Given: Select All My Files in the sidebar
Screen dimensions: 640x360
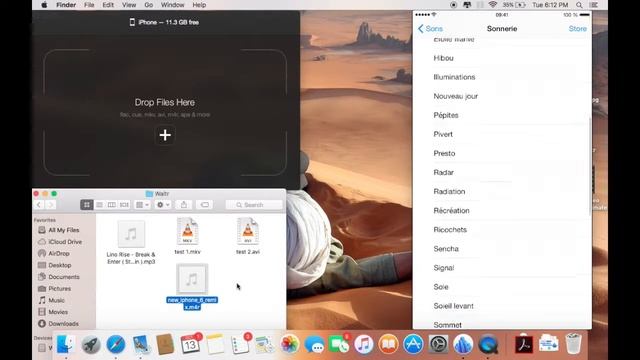Looking at the screenshot, I should point(63,230).
